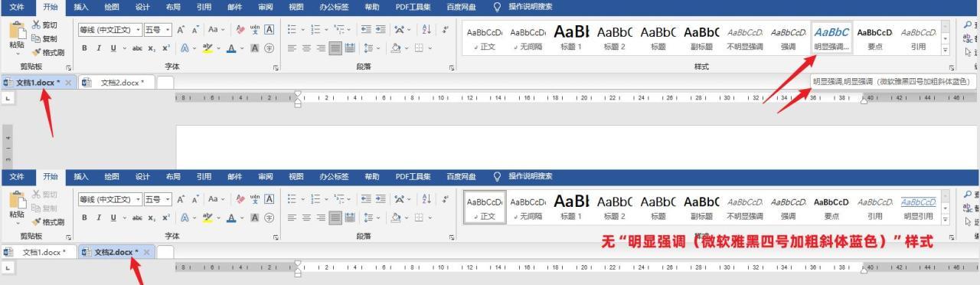Select Format Painter (格式刷) in bottom window
Screen dimensions: 980x285
(x=47, y=221)
